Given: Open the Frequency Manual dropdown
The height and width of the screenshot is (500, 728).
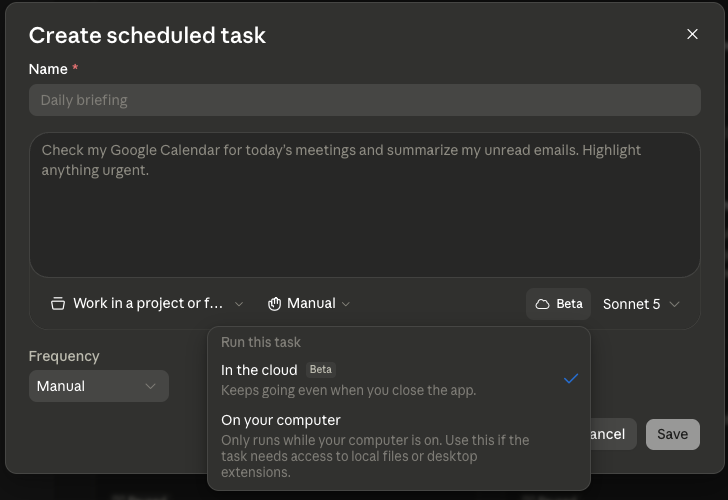Looking at the screenshot, I should point(99,386).
